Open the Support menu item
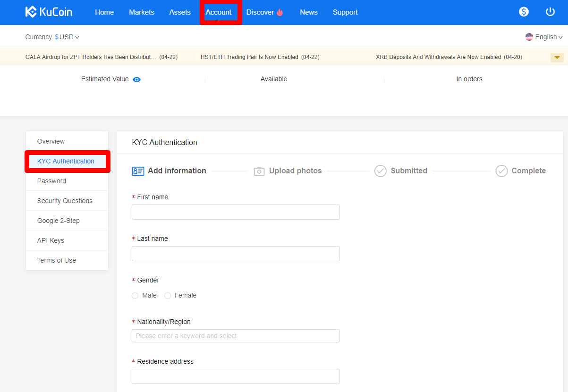Image resolution: width=568 pixels, height=392 pixels. [345, 12]
